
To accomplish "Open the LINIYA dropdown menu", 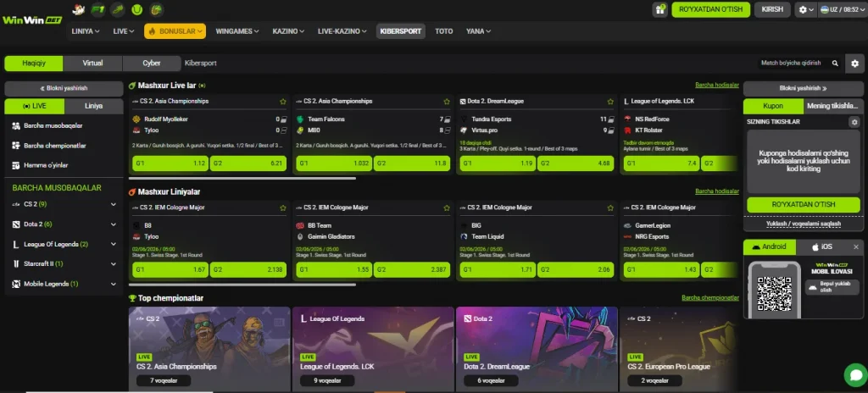I will tap(86, 31).
